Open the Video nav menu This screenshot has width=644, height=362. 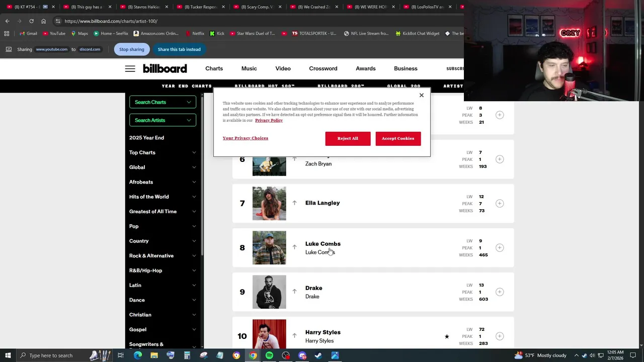point(283,68)
